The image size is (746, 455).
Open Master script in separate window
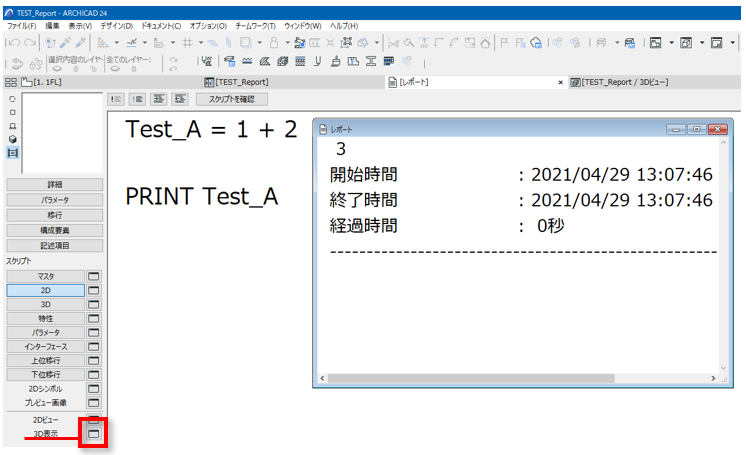pos(94,277)
